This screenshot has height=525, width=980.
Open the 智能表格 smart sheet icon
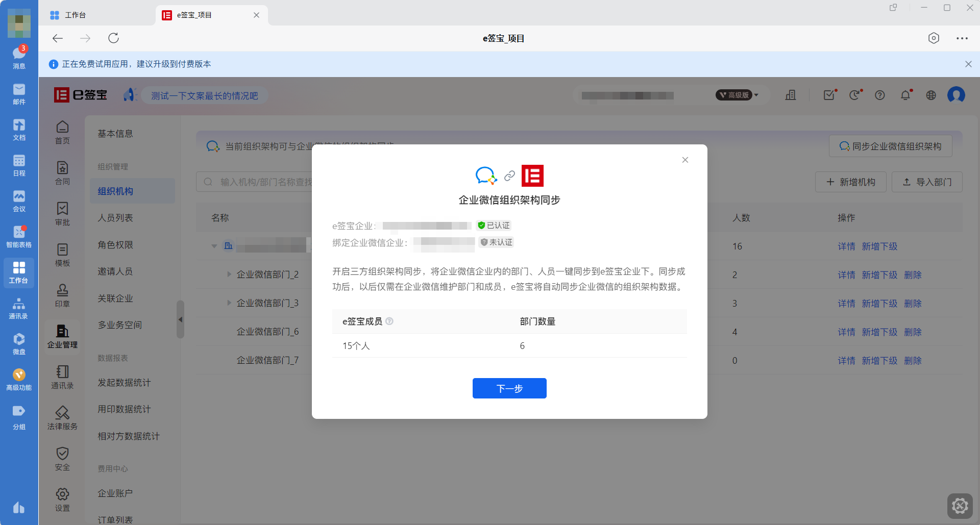19,237
